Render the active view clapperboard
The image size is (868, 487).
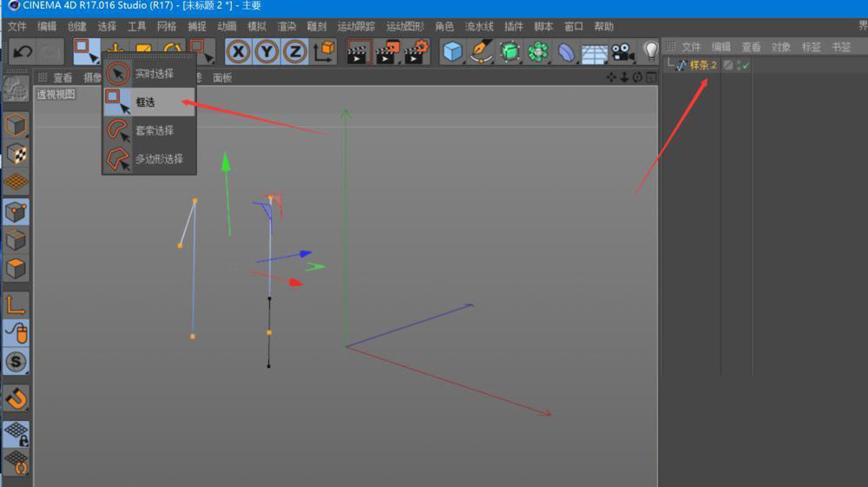[358, 52]
